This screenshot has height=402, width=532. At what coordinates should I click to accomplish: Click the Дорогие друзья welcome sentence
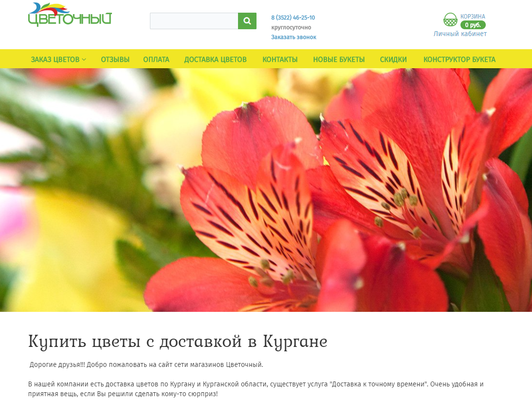(146, 364)
